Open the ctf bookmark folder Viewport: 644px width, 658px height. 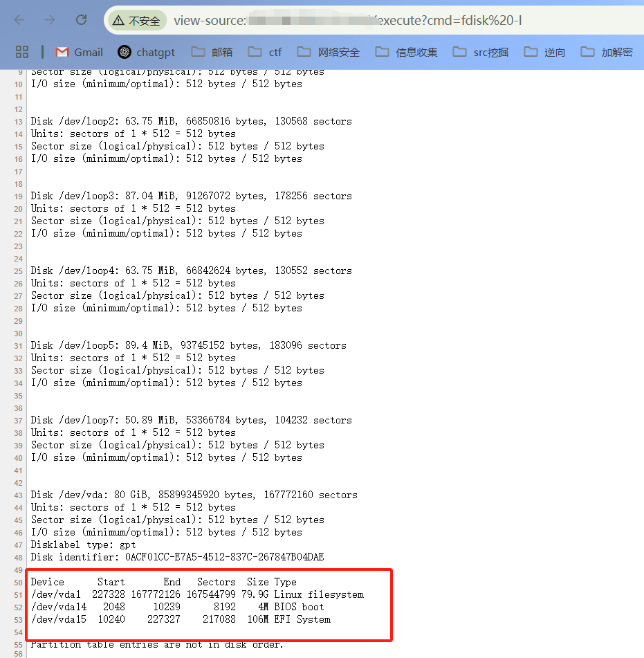coord(265,52)
